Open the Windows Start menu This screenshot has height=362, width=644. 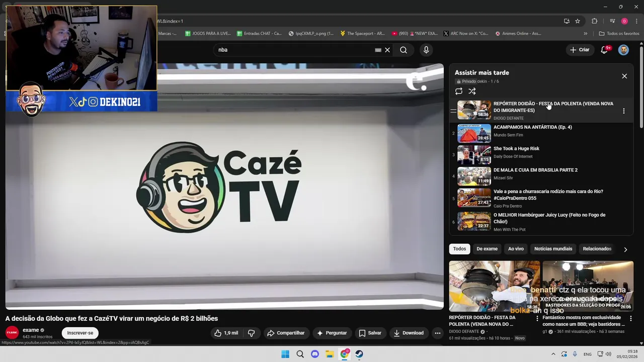(x=285, y=354)
